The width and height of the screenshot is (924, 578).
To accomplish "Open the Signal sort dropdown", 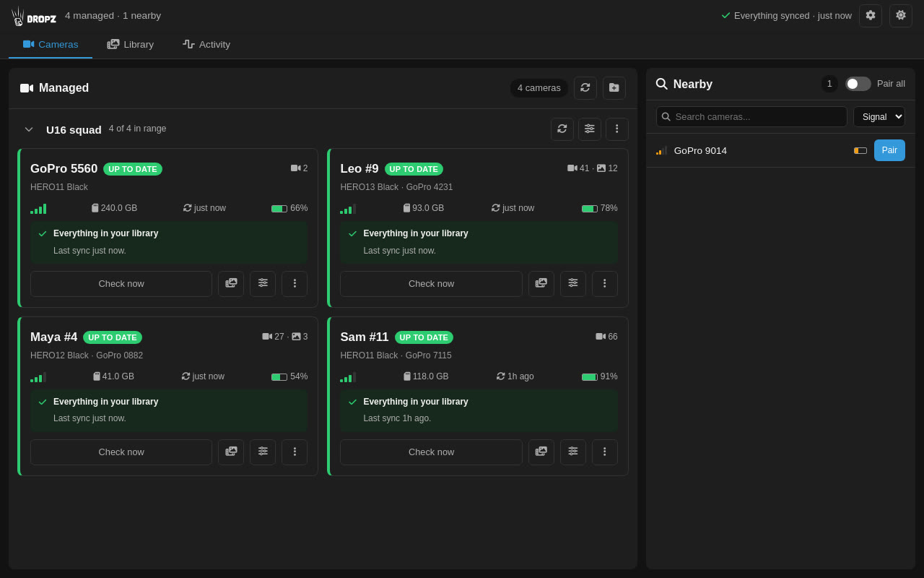I will click(879, 117).
